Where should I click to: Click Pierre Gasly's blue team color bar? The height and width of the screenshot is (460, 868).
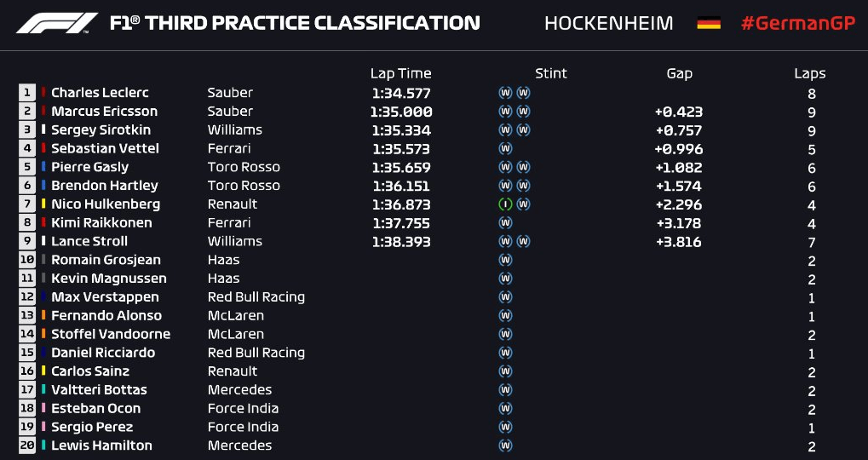pos(43,167)
